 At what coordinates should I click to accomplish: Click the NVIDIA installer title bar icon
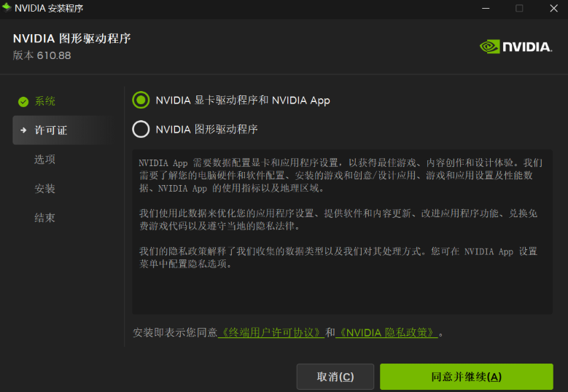(7, 7)
